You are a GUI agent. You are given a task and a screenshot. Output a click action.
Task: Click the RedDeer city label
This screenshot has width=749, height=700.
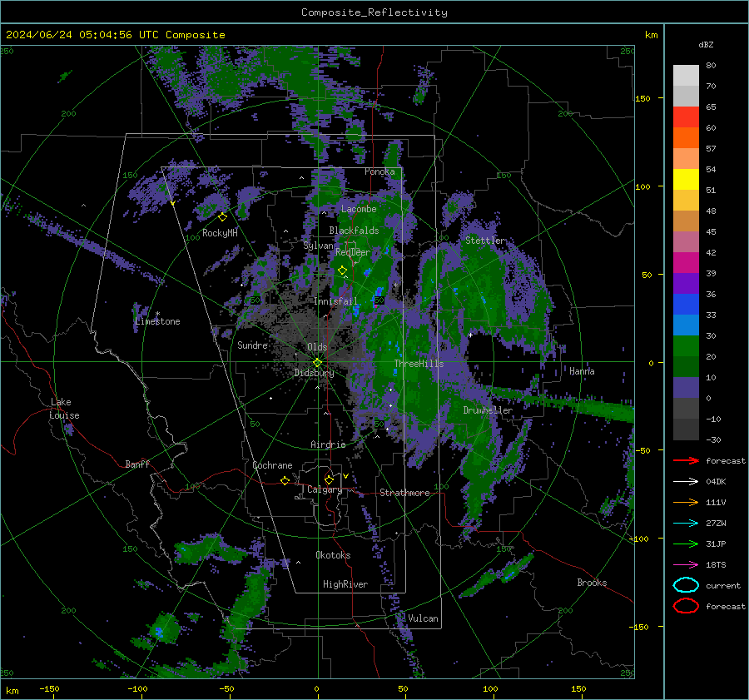(x=353, y=252)
